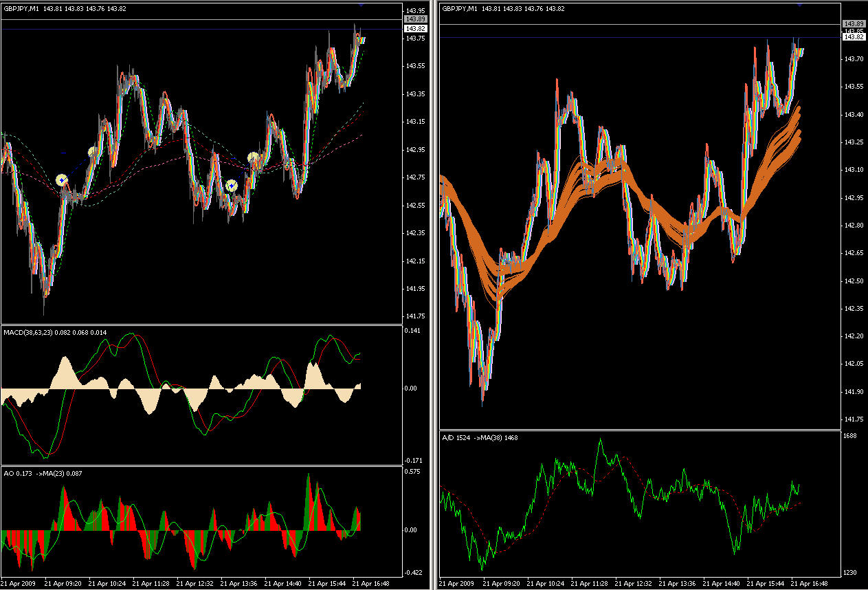868x590 pixels.
Task: Click the 0.141 MACD scale value
Action: [412, 331]
